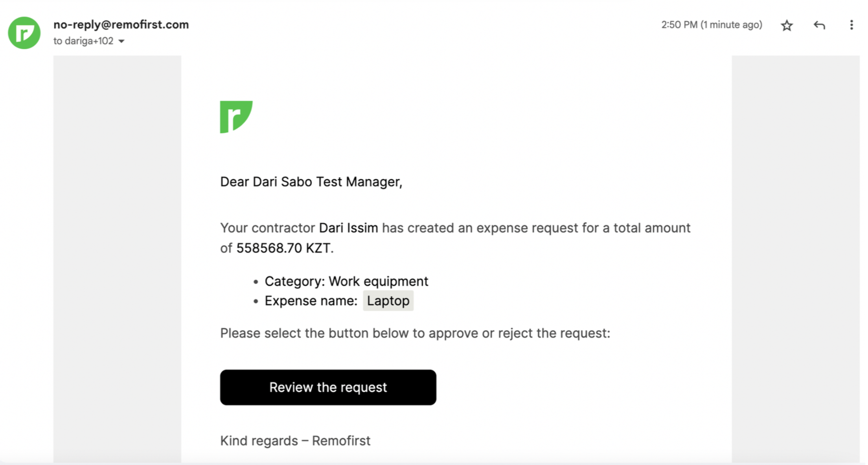Click the Kind regards – Remofirst signature

pyautogui.click(x=295, y=441)
